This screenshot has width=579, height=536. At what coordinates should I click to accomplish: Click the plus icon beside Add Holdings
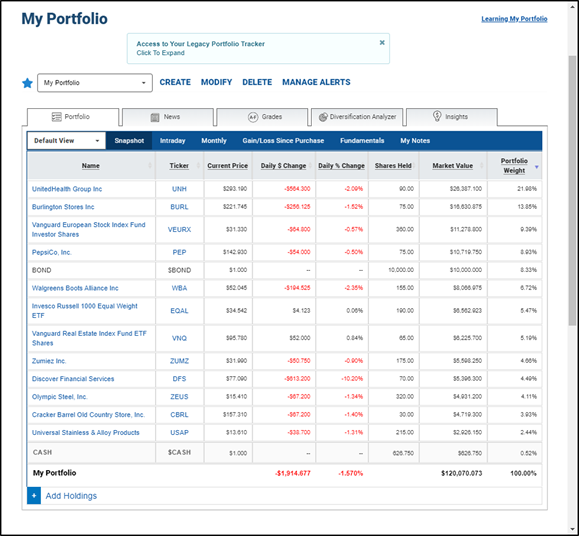pos(34,495)
